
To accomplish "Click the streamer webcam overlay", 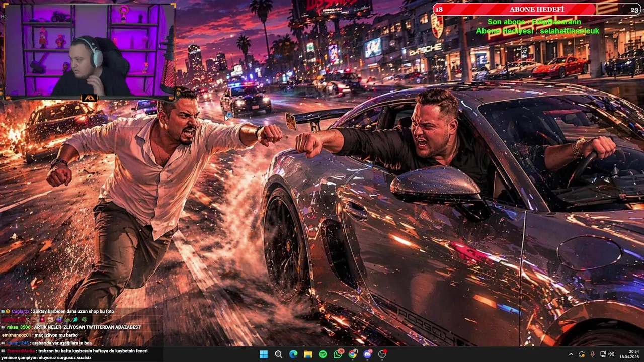I will (89, 50).
